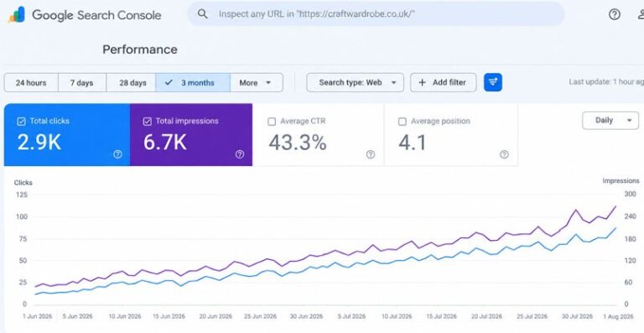Focus the Inspect any URL search field
Viewport: 644px width, 333px height.
pos(376,14)
